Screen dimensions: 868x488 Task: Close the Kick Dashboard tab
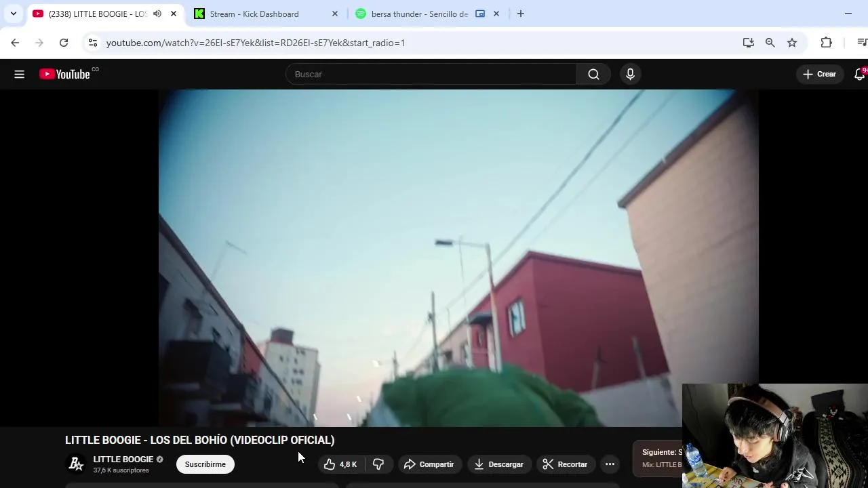click(334, 14)
